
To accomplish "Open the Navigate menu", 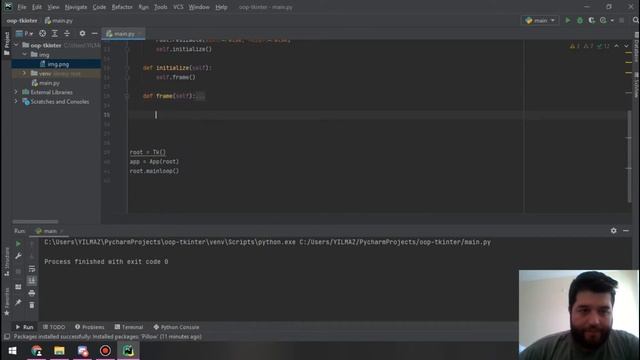I will tap(76, 7).
